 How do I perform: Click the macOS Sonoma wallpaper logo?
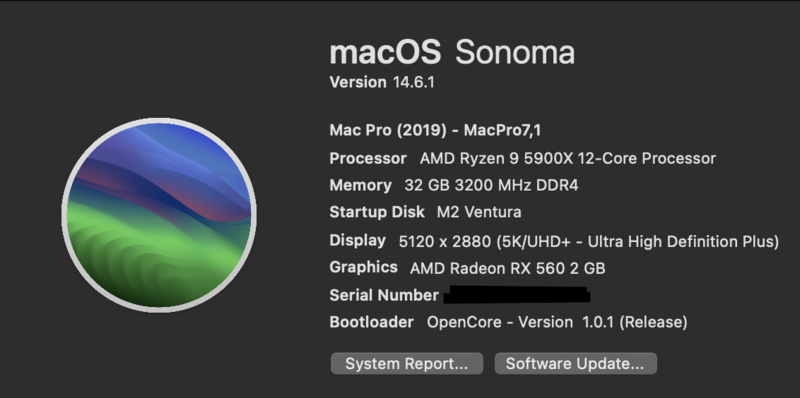click(159, 215)
